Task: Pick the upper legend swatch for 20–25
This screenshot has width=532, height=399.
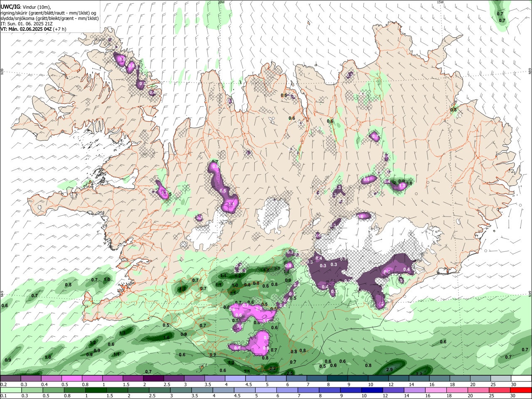Action: (x=480, y=378)
